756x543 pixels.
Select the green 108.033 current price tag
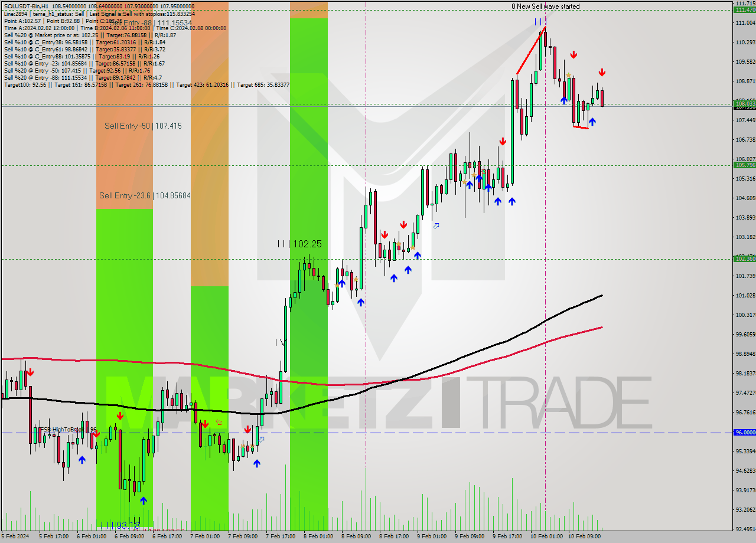[744, 104]
